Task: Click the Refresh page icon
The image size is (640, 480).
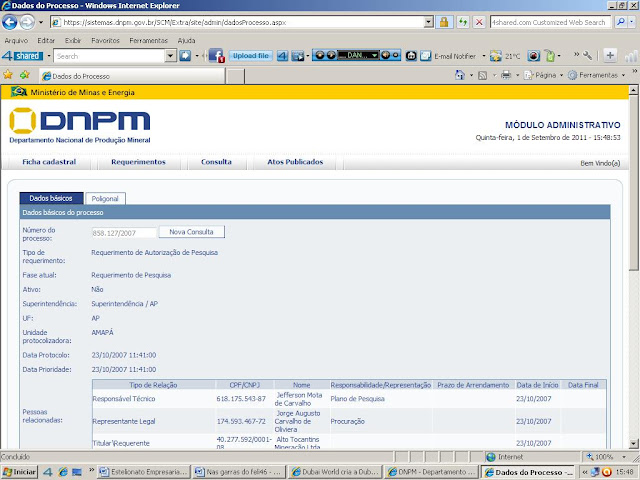Action: (x=462, y=22)
